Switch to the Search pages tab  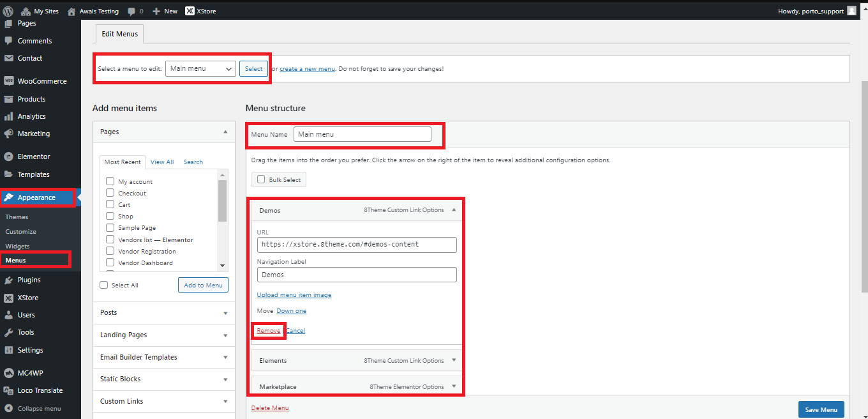pos(193,162)
